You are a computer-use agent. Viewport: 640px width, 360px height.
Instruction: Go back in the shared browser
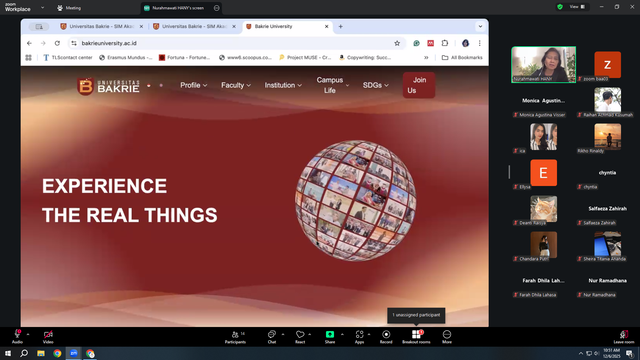pyautogui.click(x=29, y=43)
